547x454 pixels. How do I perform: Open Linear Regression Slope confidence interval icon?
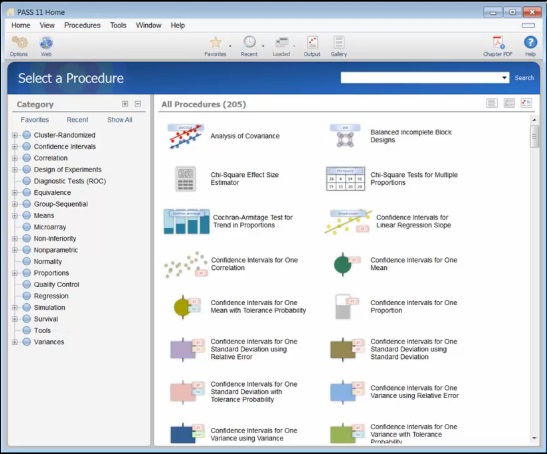(x=348, y=222)
